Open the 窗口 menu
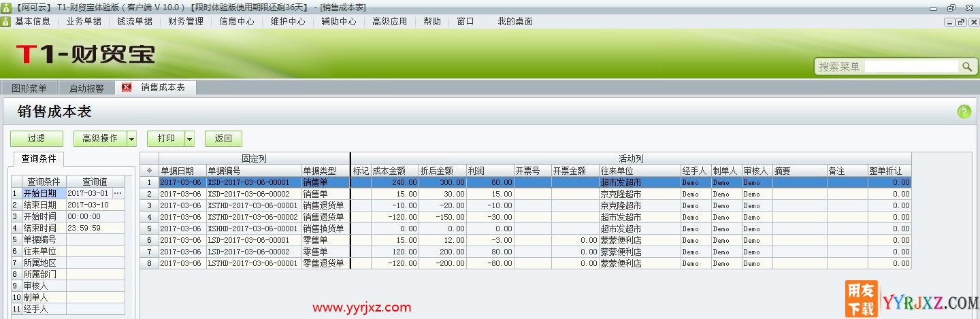This screenshot has height=319, width=980. click(x=465, y=22)
